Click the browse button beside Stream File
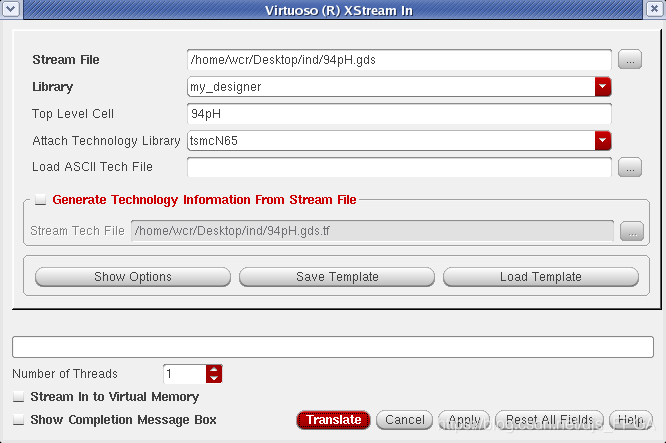Screen dimensions: 666x443 click(629, 60)
